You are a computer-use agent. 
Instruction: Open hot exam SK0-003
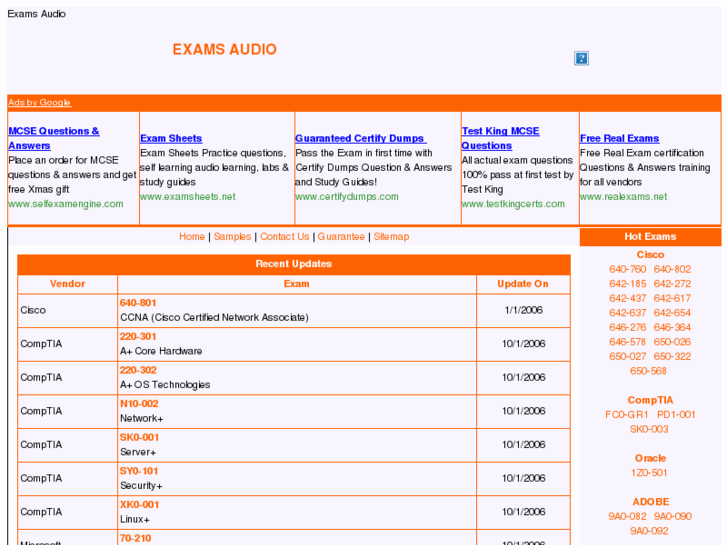point(649,430)
